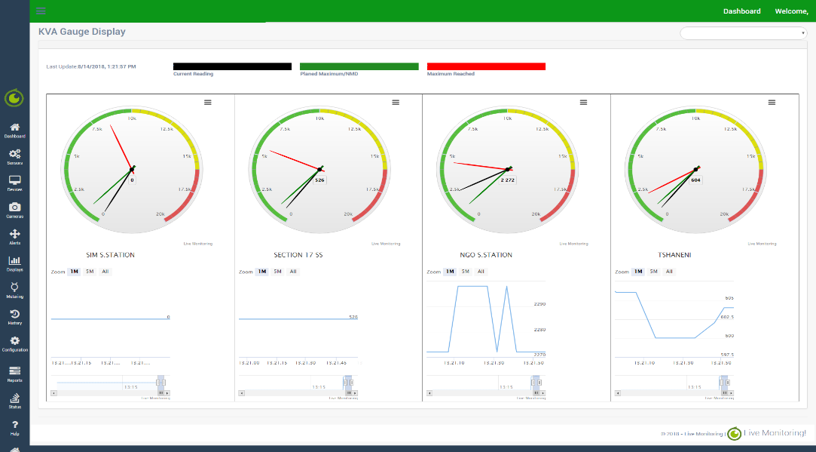Click the Welcome link in the header
The height and width of the screenshot is (452, 816).
coord(791,11)
